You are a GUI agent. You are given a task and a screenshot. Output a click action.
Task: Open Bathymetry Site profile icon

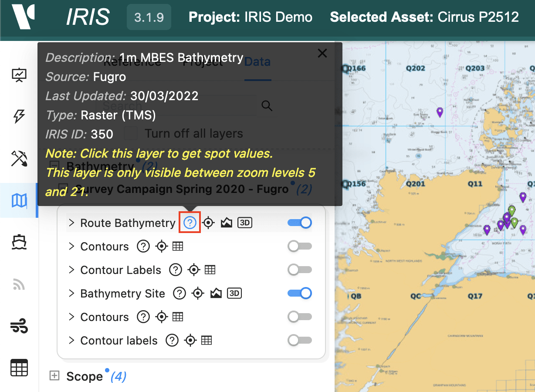(x=215, y=294)
